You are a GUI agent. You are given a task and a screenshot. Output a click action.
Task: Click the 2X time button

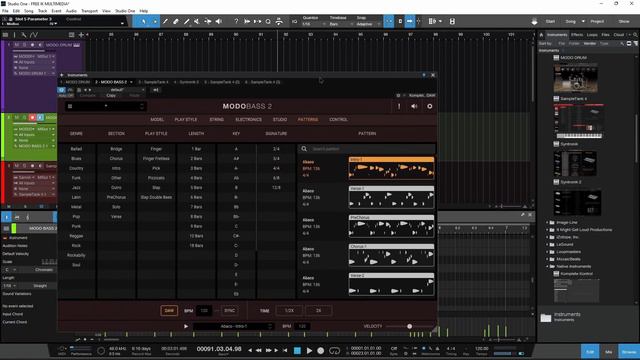tap(318, 311)
